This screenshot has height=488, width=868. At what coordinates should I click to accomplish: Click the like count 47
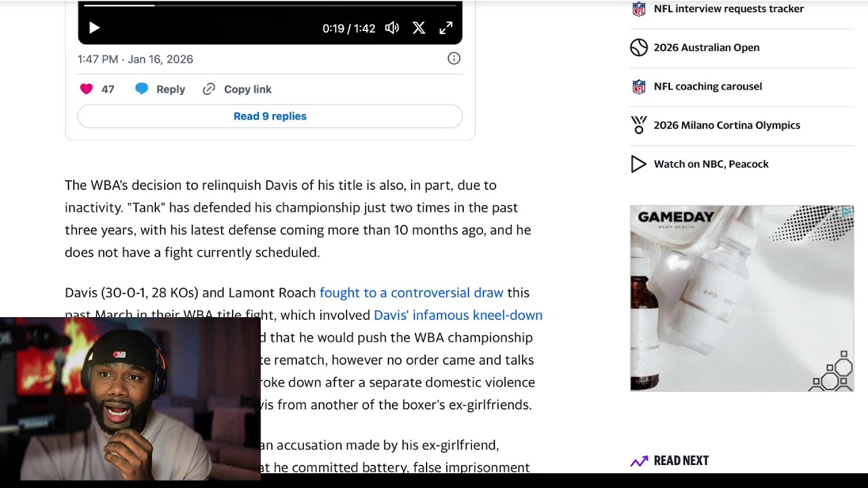pos(108,89)
